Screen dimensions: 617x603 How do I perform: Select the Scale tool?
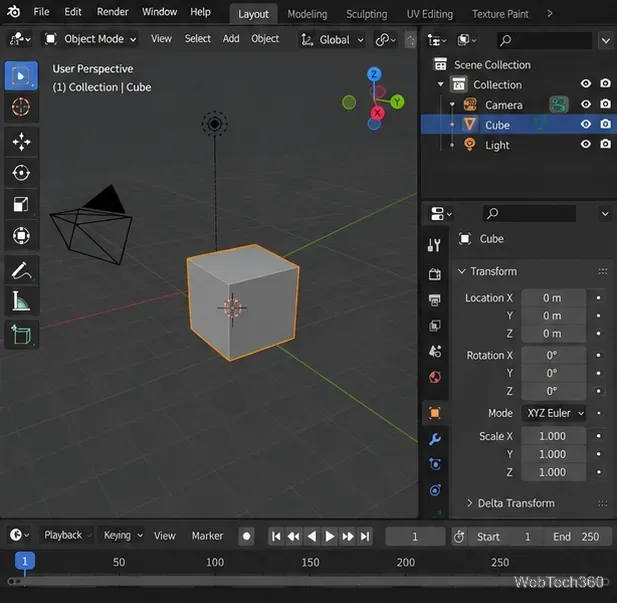21,204
